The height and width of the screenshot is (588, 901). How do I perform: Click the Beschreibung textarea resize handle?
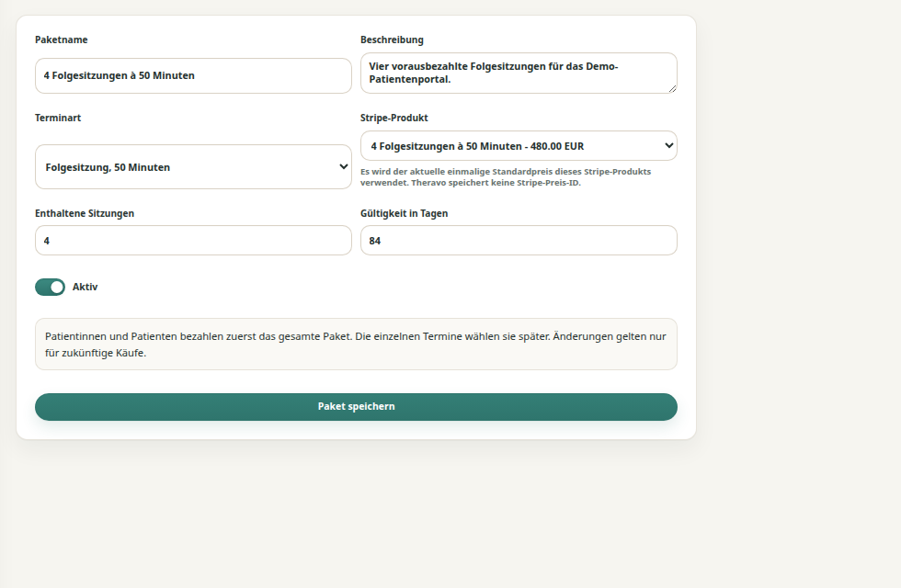672,88
